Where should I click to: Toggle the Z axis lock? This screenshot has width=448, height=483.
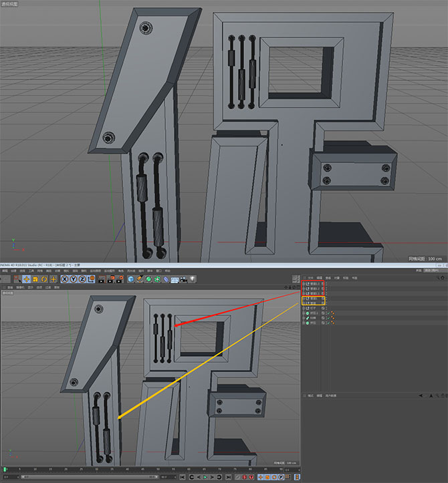(82, 279)
